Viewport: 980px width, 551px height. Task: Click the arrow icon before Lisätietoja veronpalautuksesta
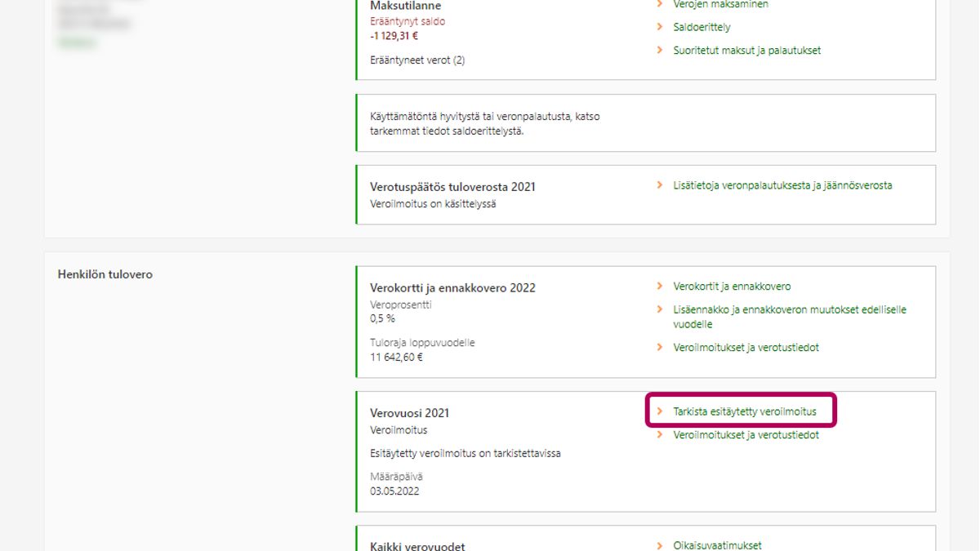click(x=660, y=185)
